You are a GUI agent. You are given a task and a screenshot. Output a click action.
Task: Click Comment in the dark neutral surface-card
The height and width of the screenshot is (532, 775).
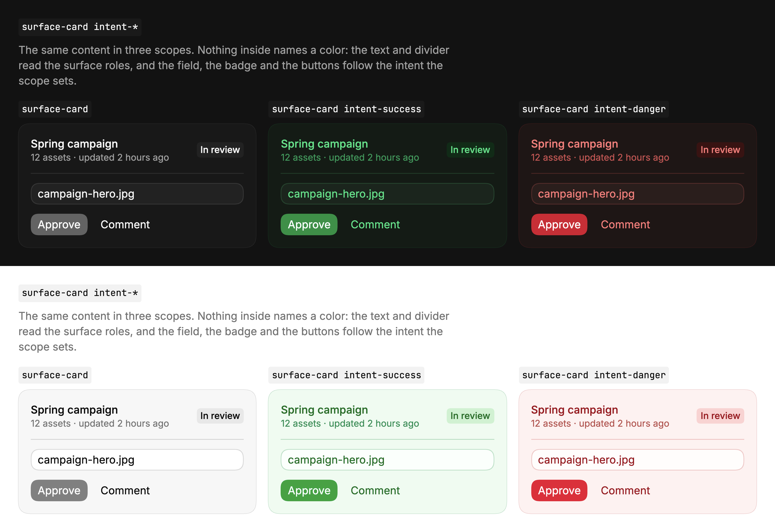click(x=125, y=224)
